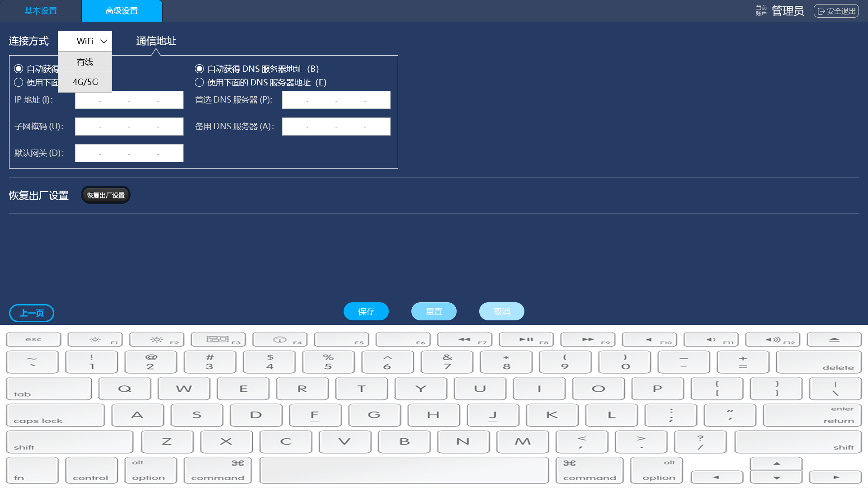
Task: Switch to 基本设置 tab
Action: point(41,11)
